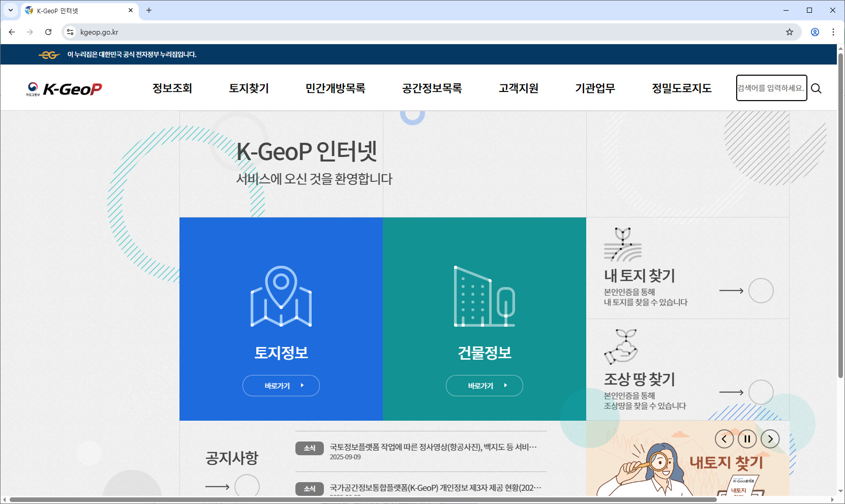The width and height of the screenshot is (845, 504).
Task: Bookmark this page with the star icon
Action: tap(790, 32)
